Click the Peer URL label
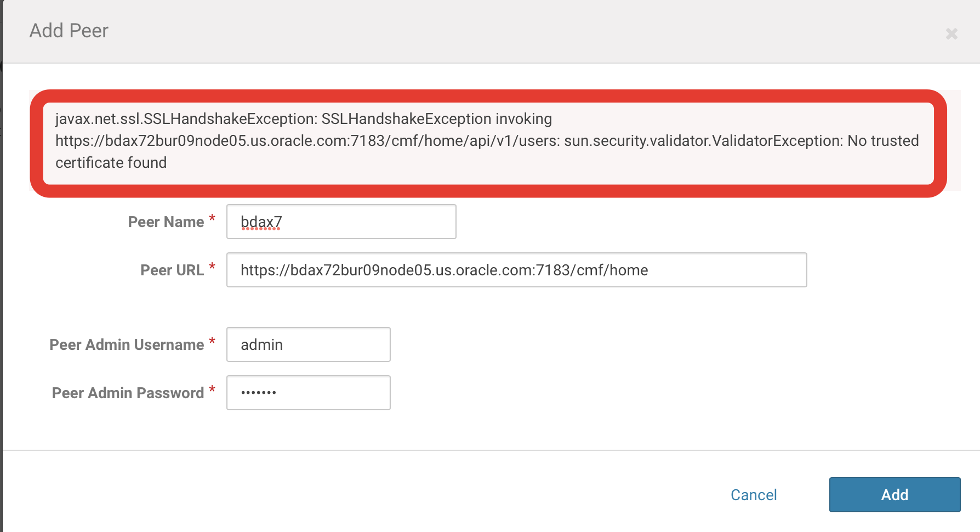980x532 pixels. tap(172, 270)
